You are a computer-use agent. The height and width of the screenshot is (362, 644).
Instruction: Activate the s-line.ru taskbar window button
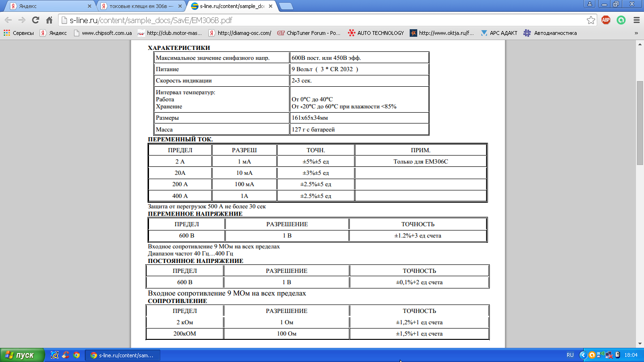124,355
